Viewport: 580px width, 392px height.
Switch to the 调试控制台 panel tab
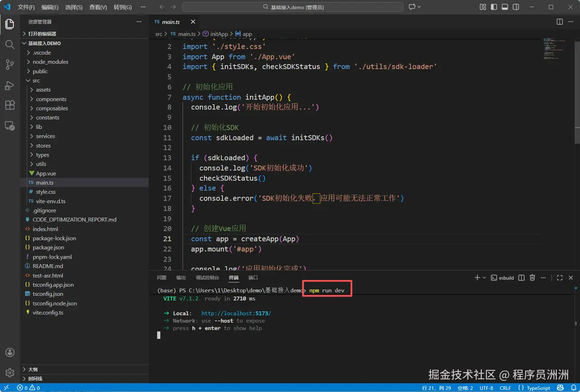click(208, 278)
